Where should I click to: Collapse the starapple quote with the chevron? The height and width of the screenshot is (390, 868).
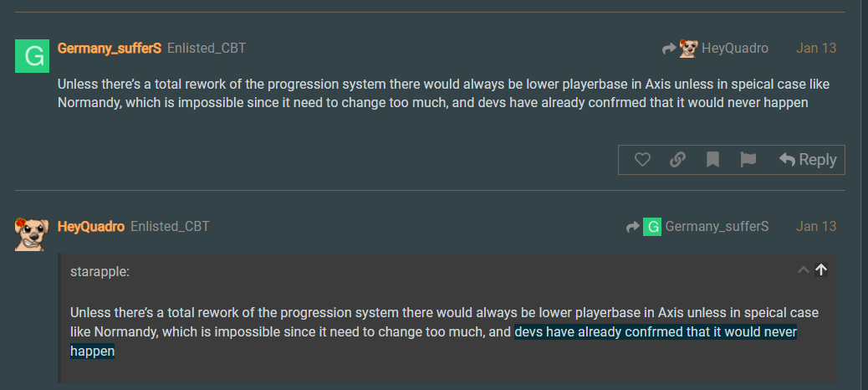804,269
